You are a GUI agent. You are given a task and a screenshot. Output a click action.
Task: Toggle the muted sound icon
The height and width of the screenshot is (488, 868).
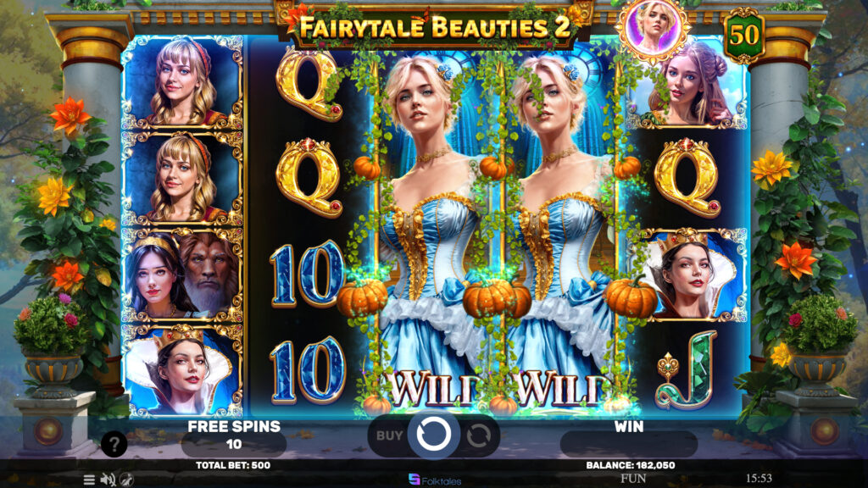pyautogui.click(x=108, y=480)
